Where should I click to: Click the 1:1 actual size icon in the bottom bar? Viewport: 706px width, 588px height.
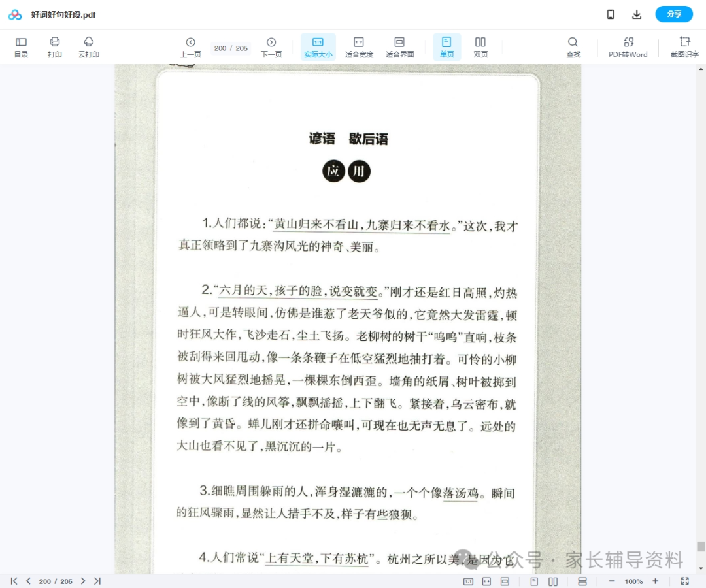coord(468,581)
